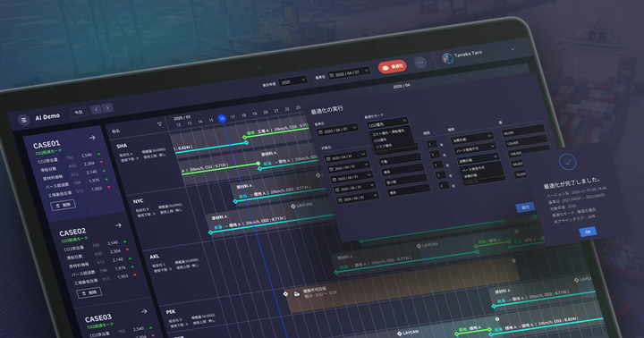
Task: Click the filter funnel icon in ship column
Action: (x=159, y=124)
